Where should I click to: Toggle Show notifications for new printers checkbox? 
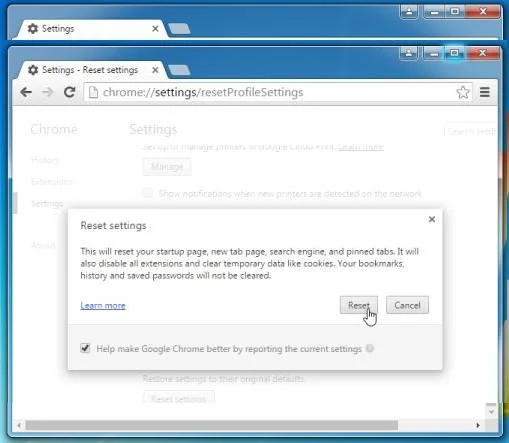pos(148,193)
